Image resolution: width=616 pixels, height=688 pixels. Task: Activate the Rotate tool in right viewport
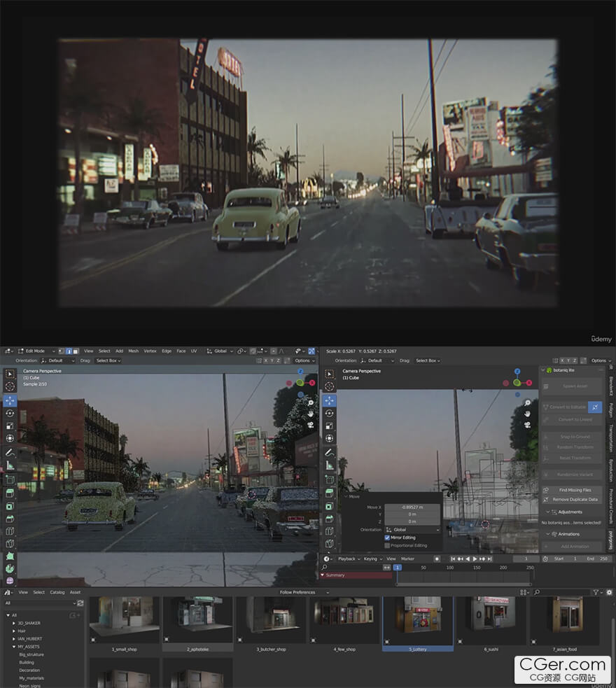point(330,414)
